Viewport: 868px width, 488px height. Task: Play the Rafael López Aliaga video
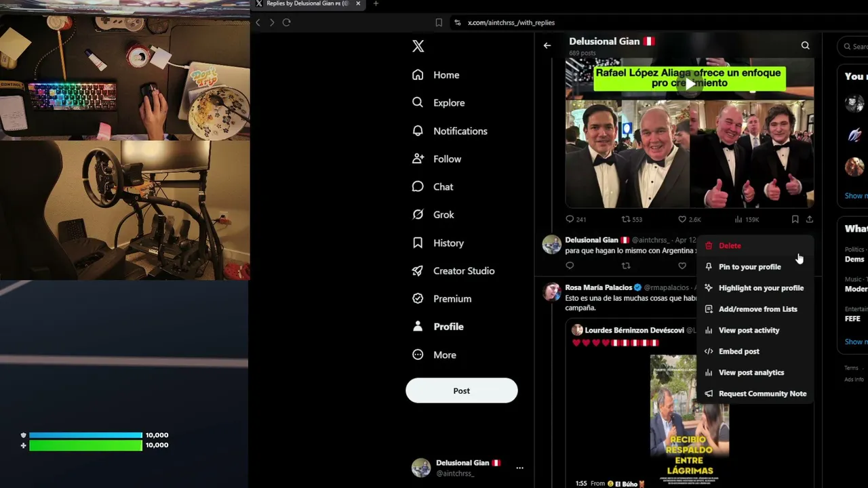[690, 84]
